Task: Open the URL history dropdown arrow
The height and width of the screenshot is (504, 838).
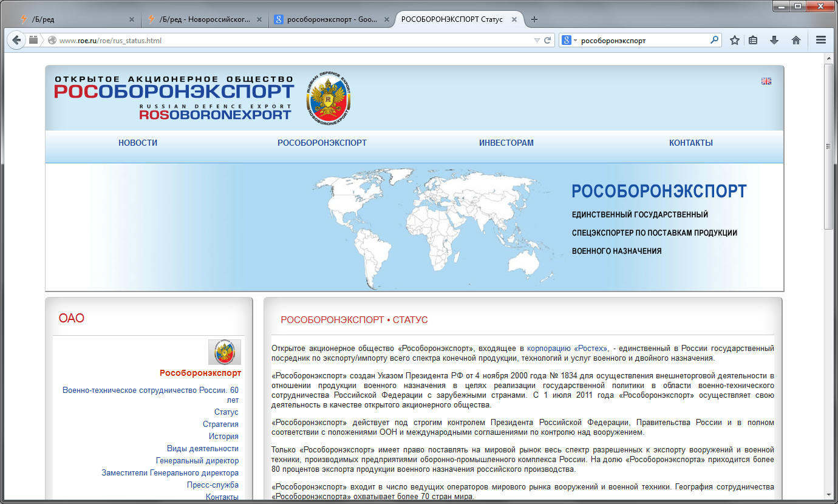Action: pos(537,41)
